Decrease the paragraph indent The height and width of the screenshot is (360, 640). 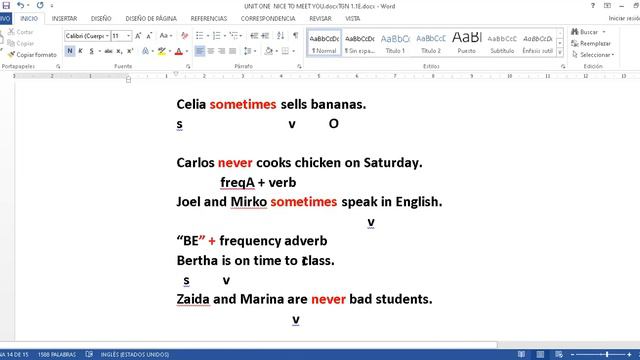coord(254,36)
